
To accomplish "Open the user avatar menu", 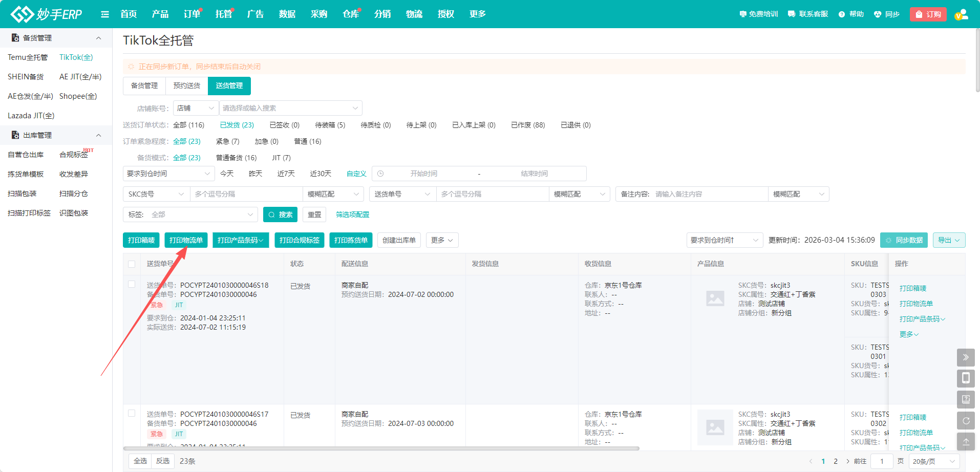I will [962, 14].
